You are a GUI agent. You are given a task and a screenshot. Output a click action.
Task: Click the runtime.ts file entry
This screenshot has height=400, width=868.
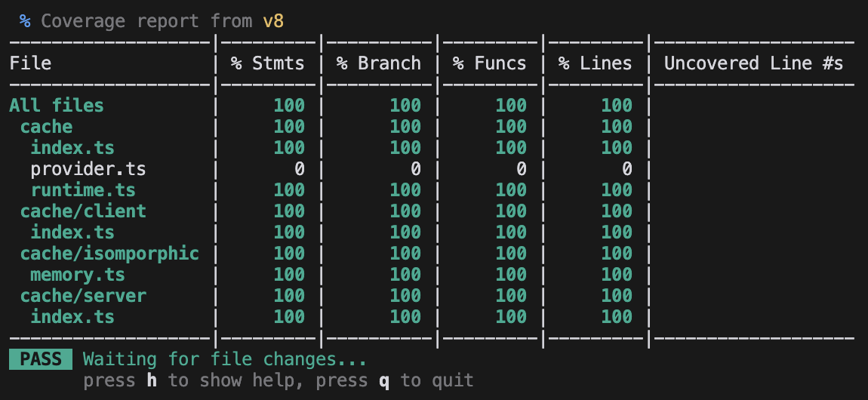(x=83, y=190)
